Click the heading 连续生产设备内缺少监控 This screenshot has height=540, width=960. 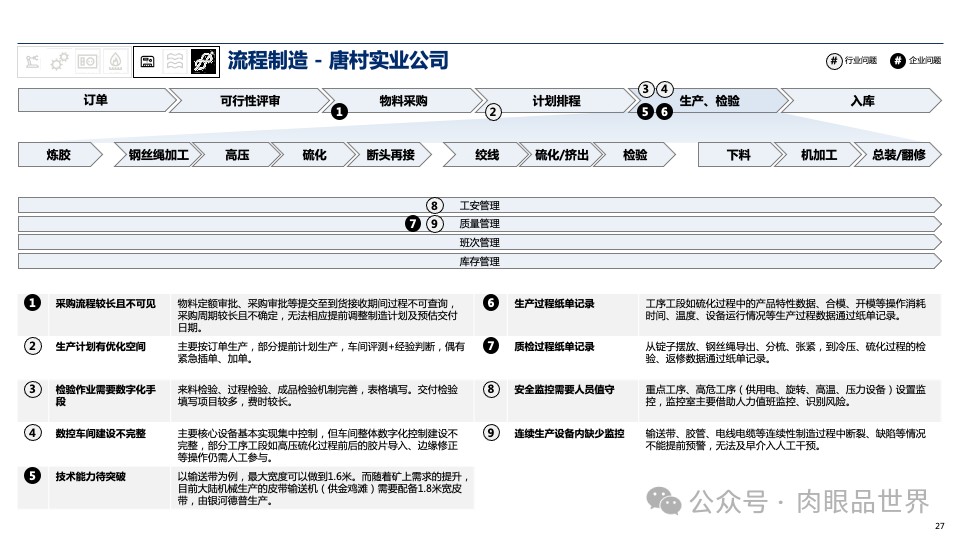click(569, 433)
